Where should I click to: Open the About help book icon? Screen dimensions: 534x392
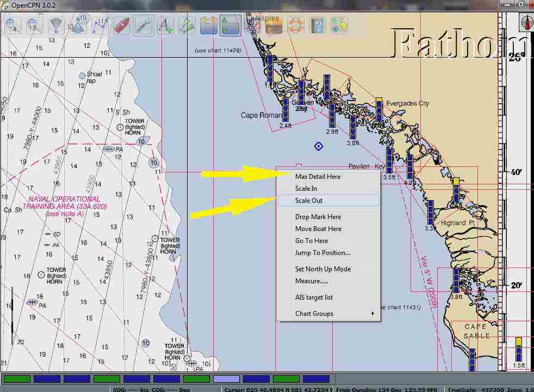pyautogui.click(x=317, y=25)
